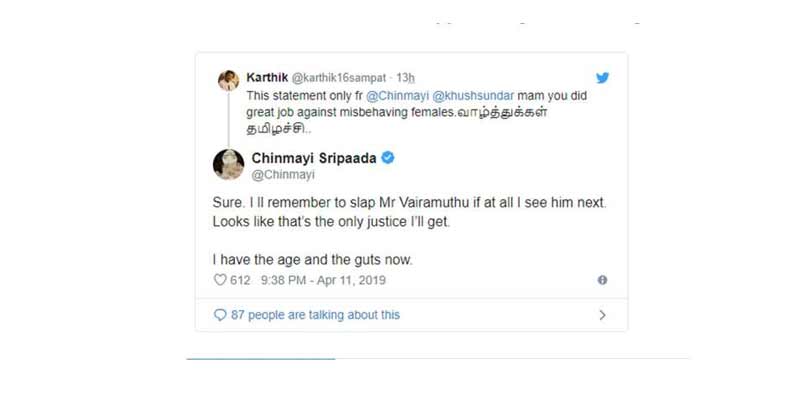Click the 612 likes count
Viewport: 800px width, 418px height.
[240, 280]
